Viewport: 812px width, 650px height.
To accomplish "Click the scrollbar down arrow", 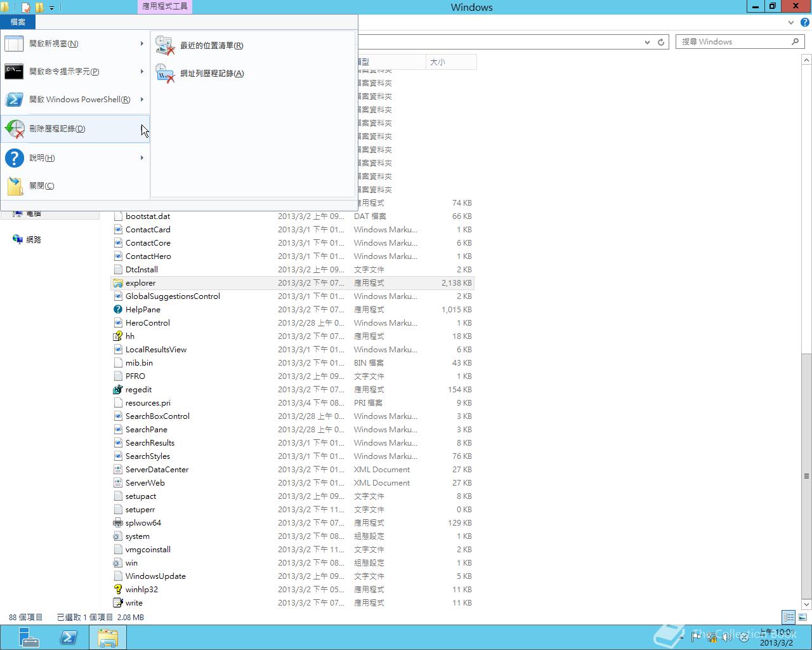I will click(x=806, y=604).
